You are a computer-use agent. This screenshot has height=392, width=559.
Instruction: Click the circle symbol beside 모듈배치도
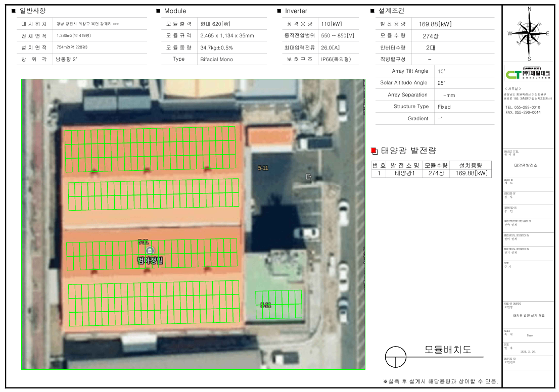(x=395, y=357)
